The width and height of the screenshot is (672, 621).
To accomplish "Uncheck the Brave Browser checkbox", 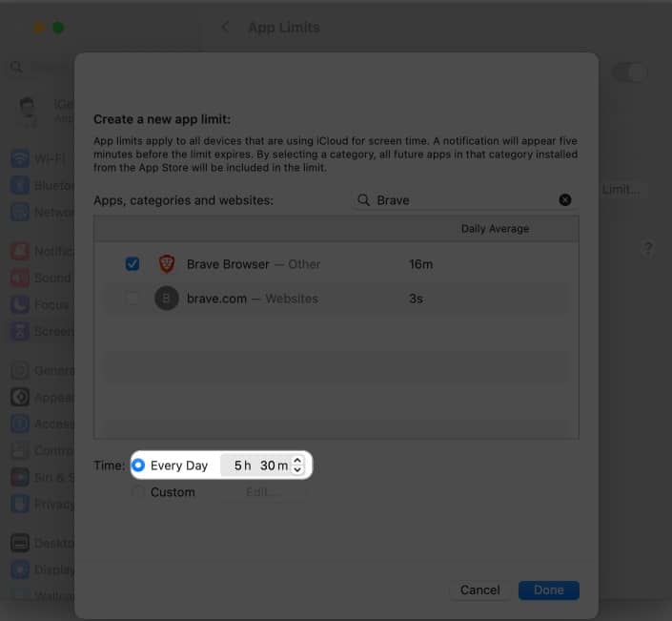I will click(x=132, y=263).
